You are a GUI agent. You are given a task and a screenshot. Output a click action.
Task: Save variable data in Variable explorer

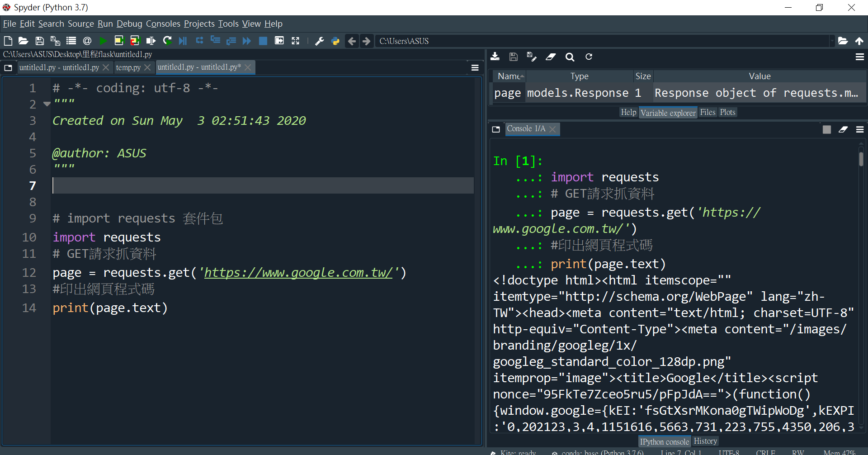513,57
